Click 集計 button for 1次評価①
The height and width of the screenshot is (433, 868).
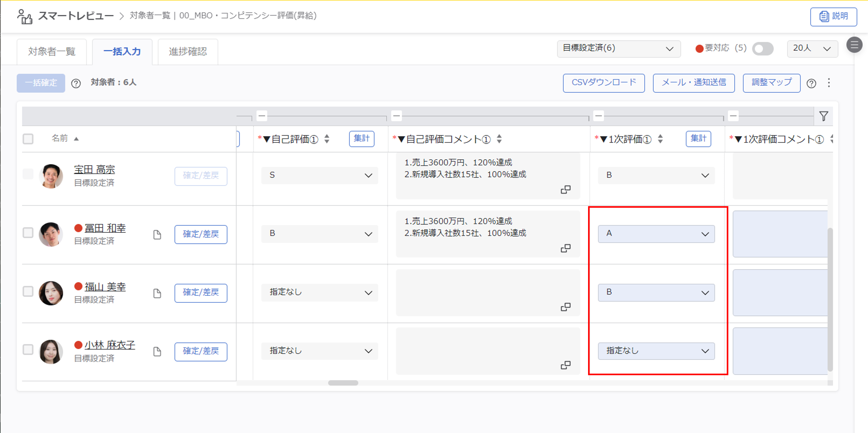[699, 139]
